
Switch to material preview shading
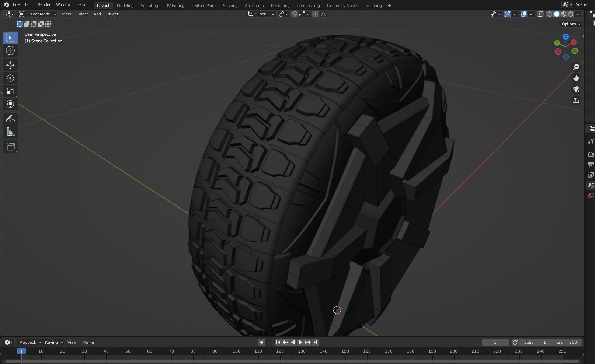pyautogui.click(x=564, y=14)
